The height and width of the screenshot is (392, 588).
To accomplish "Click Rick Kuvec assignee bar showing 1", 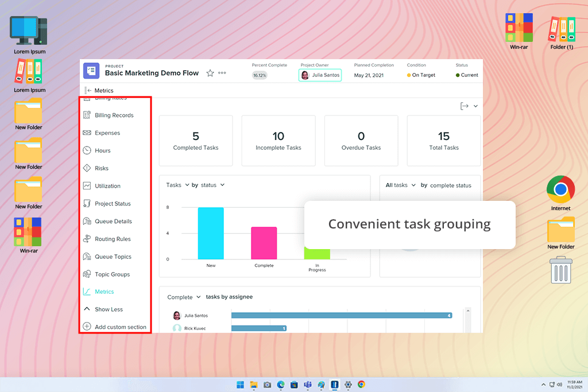I will (x=259, y=328).
